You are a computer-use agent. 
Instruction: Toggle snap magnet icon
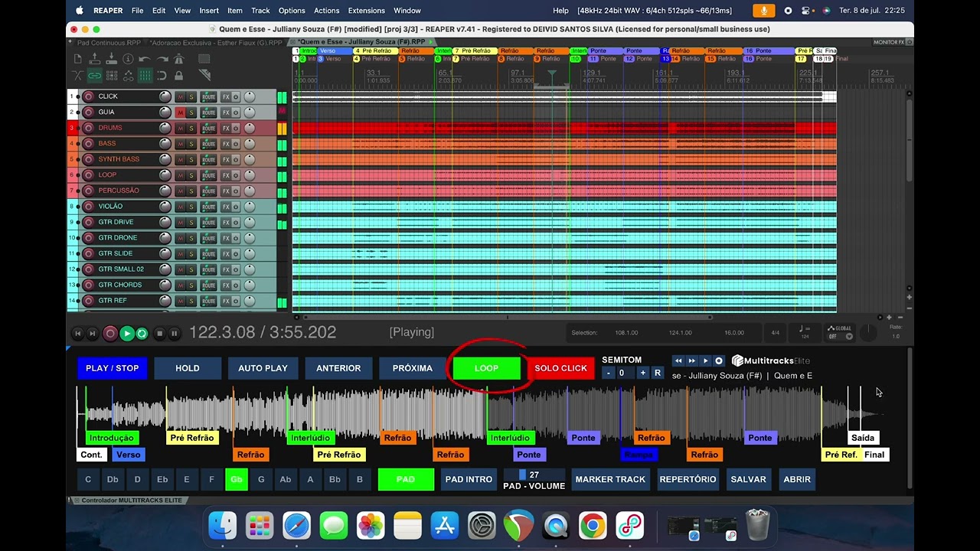[162, 75]
